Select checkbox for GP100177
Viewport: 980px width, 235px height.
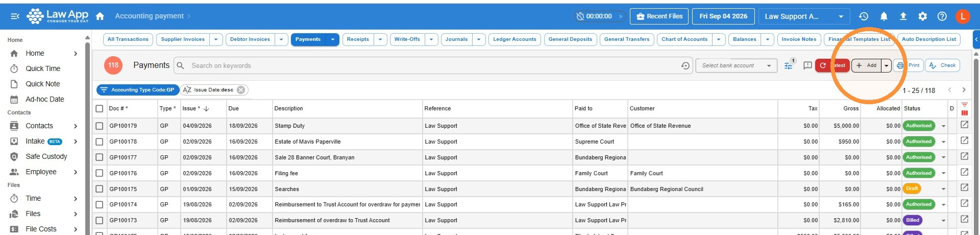pyautogui.click(x=100, y=157)
